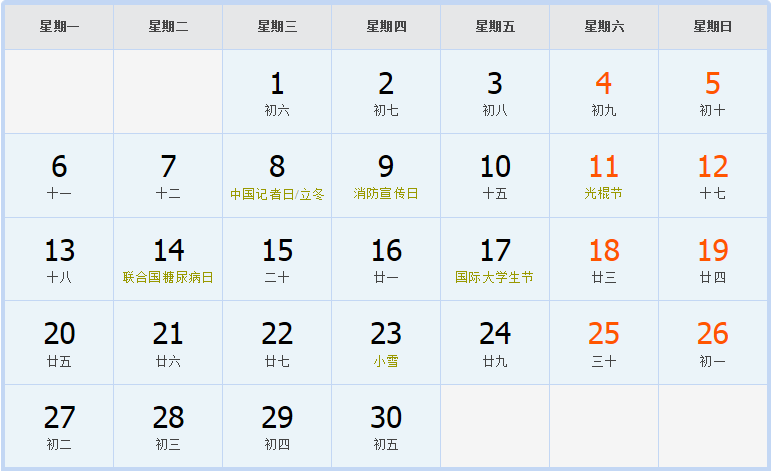772x472 pixels.
Task: Click the 星期四 column header
Action: (386, 27)
